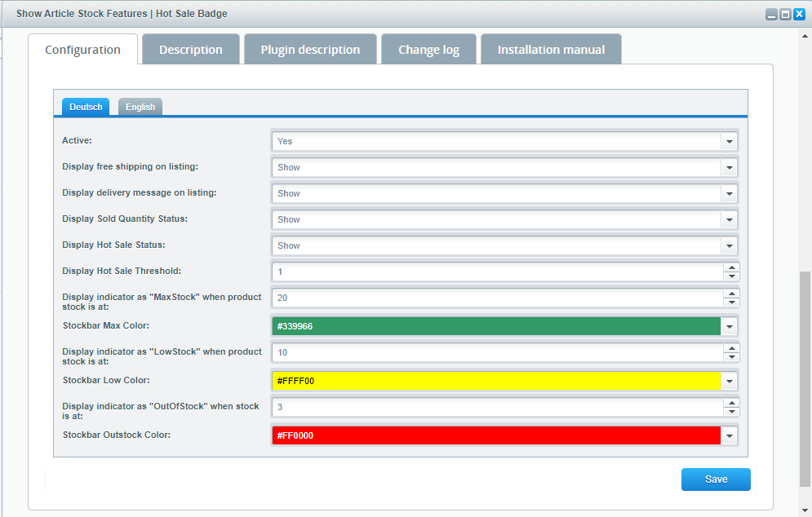Click the scrollbar down arrow
This screenshot has height=517, width=812.
(x=805, y=510)
